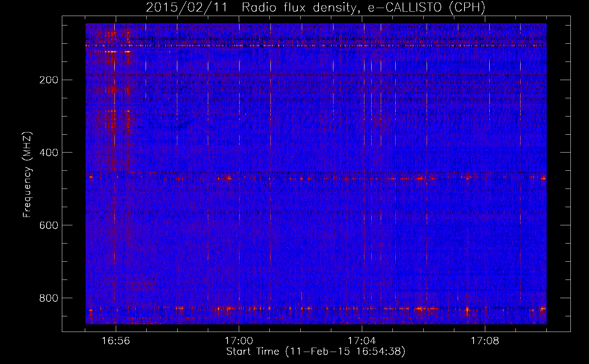This screenshot has height=364, width=589.
Task: Click the 17:08 time tick label
Action: tap(485, 341)
